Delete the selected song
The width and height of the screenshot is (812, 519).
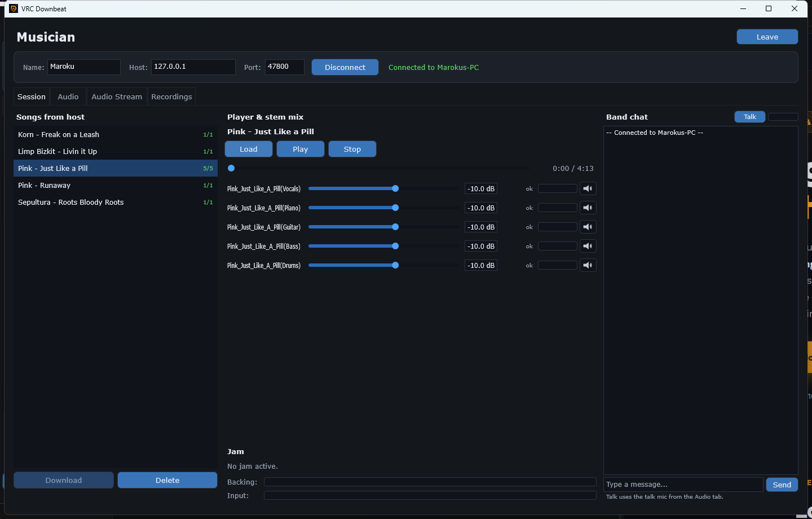pos(167,480)
